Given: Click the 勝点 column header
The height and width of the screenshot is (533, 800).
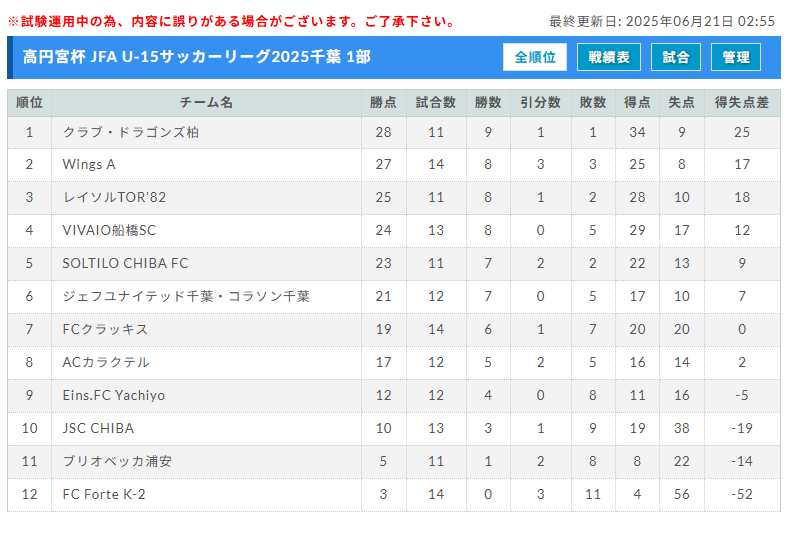Looking at the screenshot, I should pos(383,103).
